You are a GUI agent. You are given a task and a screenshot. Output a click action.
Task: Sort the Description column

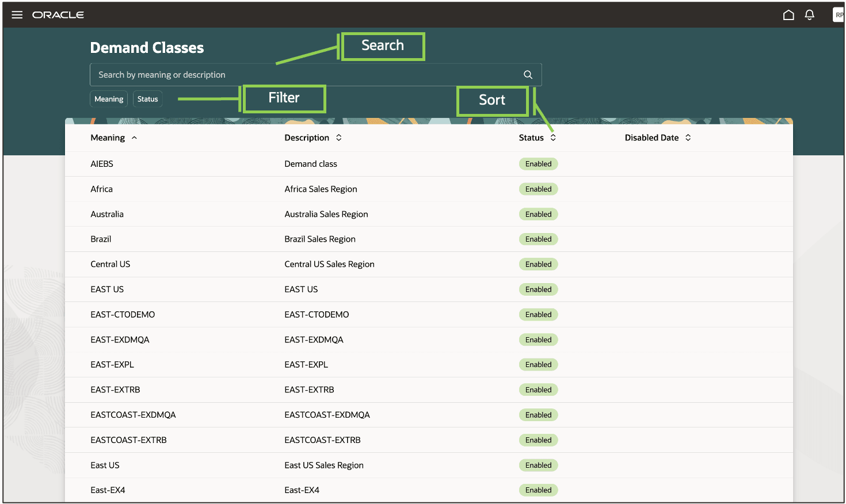339,138
